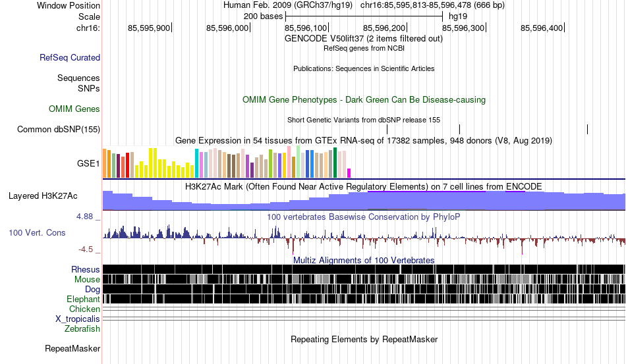
Task: Click the SNPs track label
Action: tap(89, 88)
